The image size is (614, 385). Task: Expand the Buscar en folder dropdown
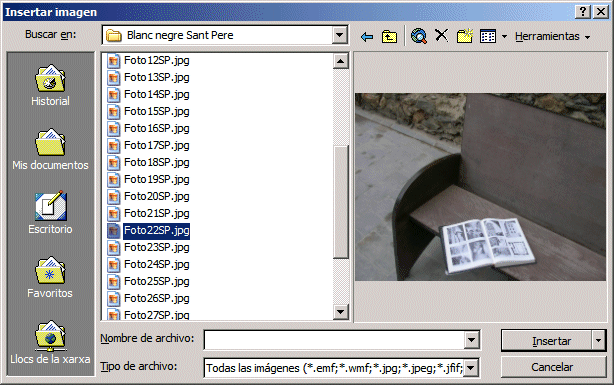(340, 35)
